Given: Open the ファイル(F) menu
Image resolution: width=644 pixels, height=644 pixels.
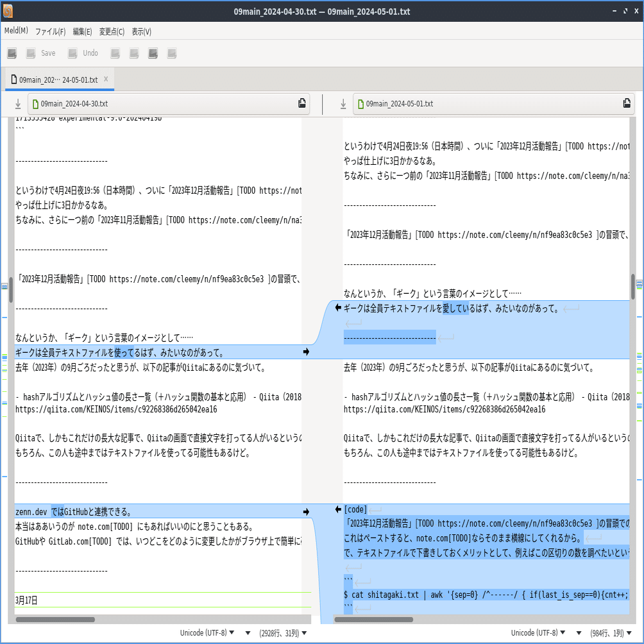Looking at the screenshot, I should coord(50,31).
